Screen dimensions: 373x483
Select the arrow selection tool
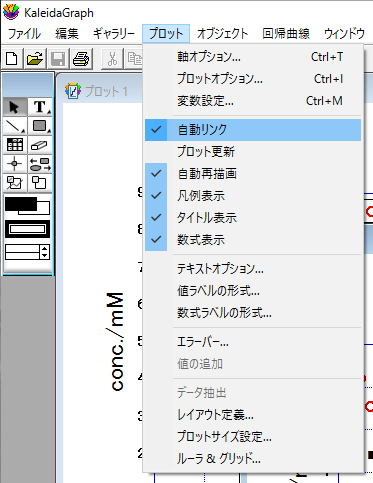tap(15, 107)
